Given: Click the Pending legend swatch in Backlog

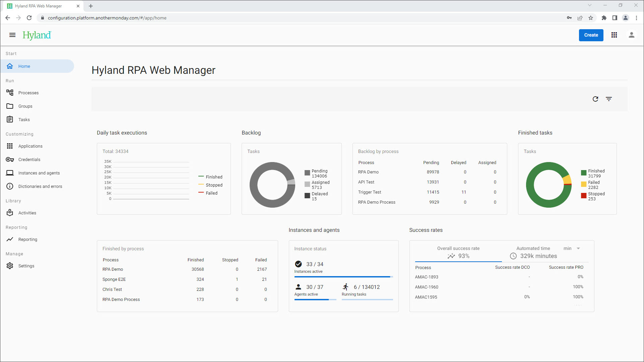Looking at the screenshot, I should [x=307, y=173].
